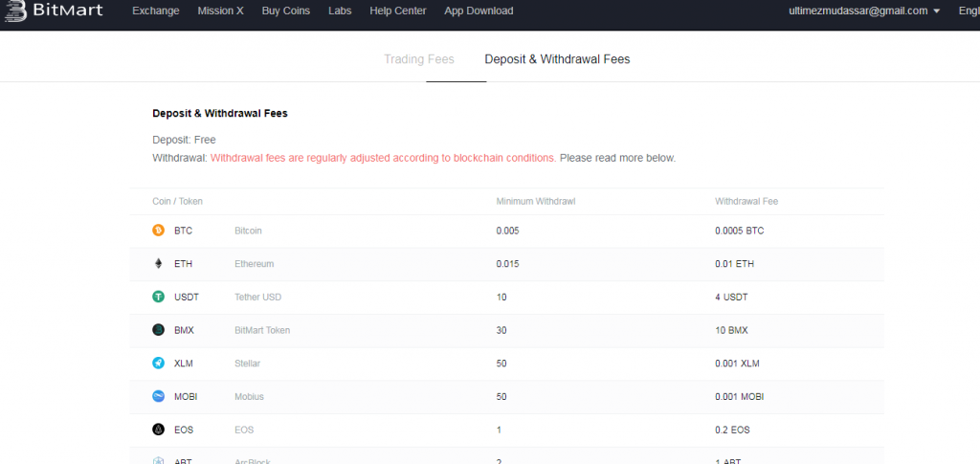Click the '0.001 MOBI' withdrawal fee
980x464 pixels.
(x=740, y=396)
